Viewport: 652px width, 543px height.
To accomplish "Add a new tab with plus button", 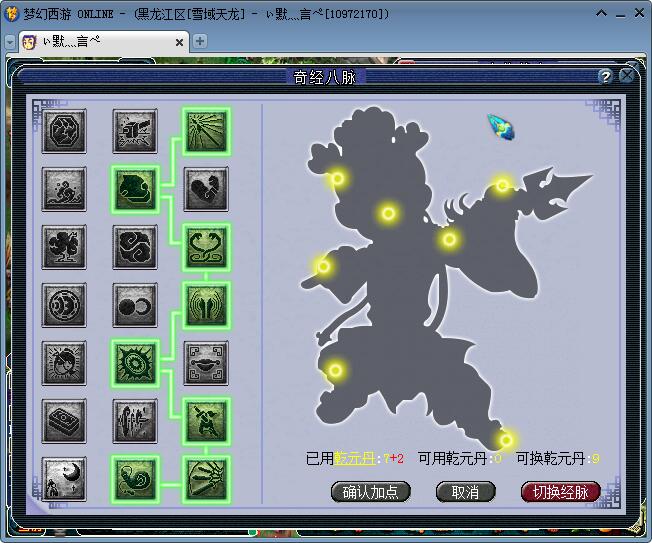I will point(200,41).
